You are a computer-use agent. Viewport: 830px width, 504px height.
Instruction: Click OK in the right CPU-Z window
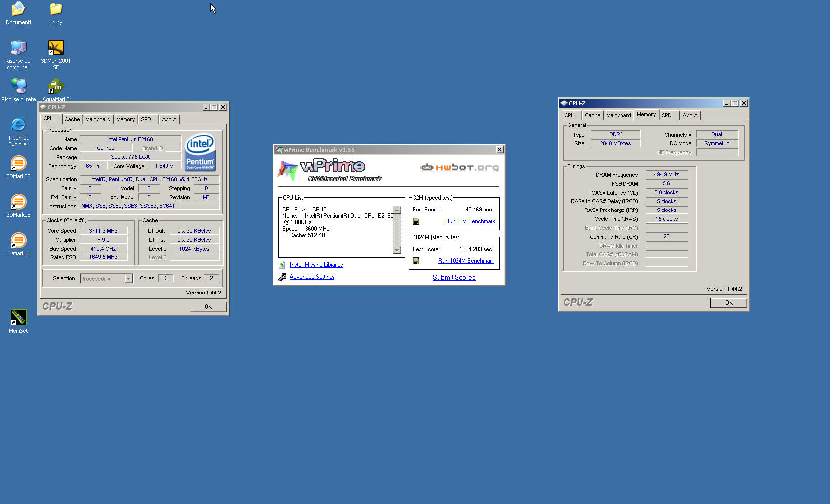pos(729,303)
